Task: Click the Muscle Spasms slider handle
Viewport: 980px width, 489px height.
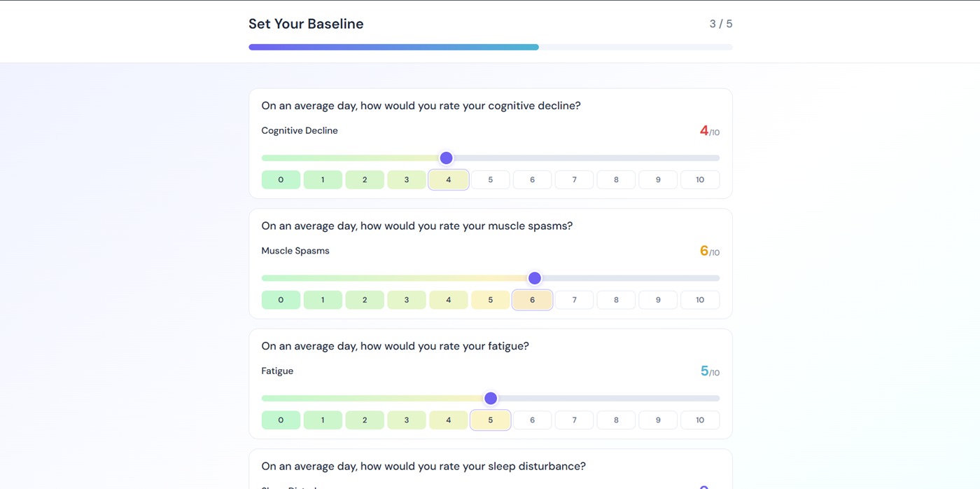Action: [534, 278]
